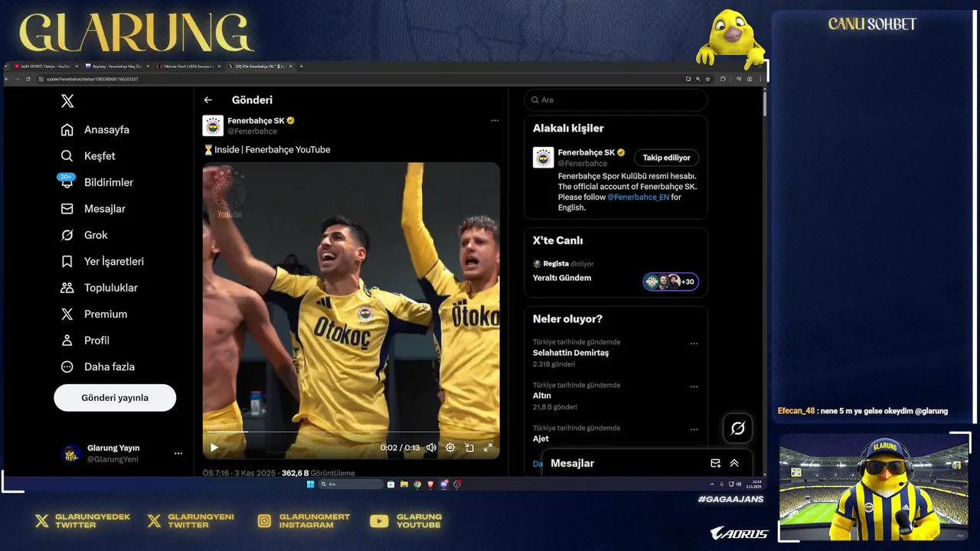Click Glarung Yayın profile avatar
The image size is (980, 551).
click(71, 454)
